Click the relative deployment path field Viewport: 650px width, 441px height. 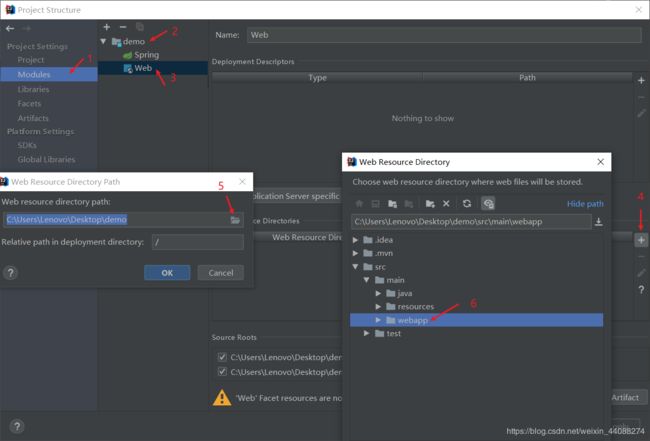pos(198,242)
